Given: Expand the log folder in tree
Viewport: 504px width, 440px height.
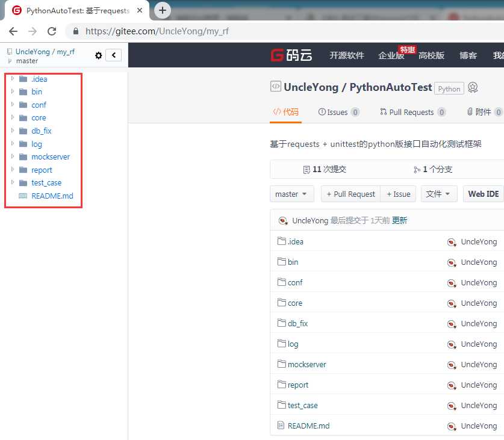Looking at the screenshot, I should coord(13,143).
